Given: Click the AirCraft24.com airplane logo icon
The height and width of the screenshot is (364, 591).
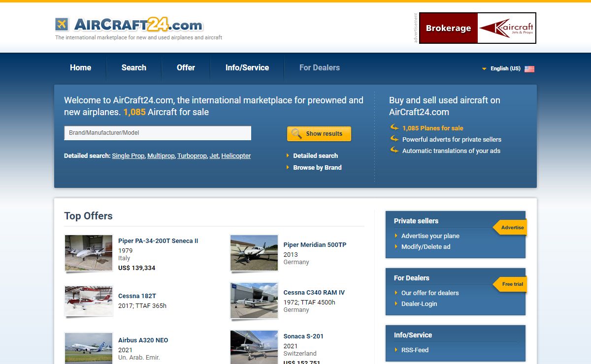Looking at the screenshot, I should click(62, 24).
